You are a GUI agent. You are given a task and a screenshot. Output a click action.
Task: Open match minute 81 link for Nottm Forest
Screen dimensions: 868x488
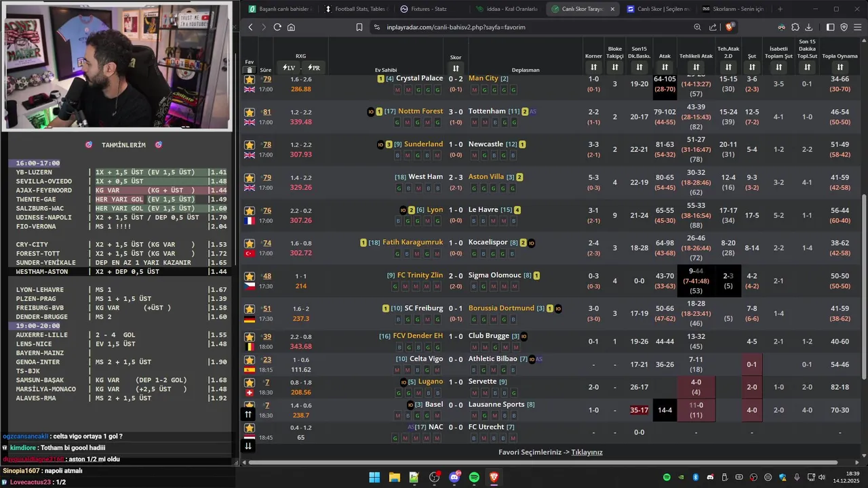(x=267, y=113)
